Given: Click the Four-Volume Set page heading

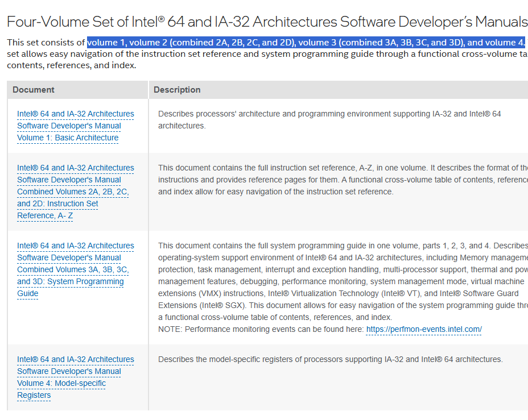Looking at the screenshot, I should coord(267,22).
